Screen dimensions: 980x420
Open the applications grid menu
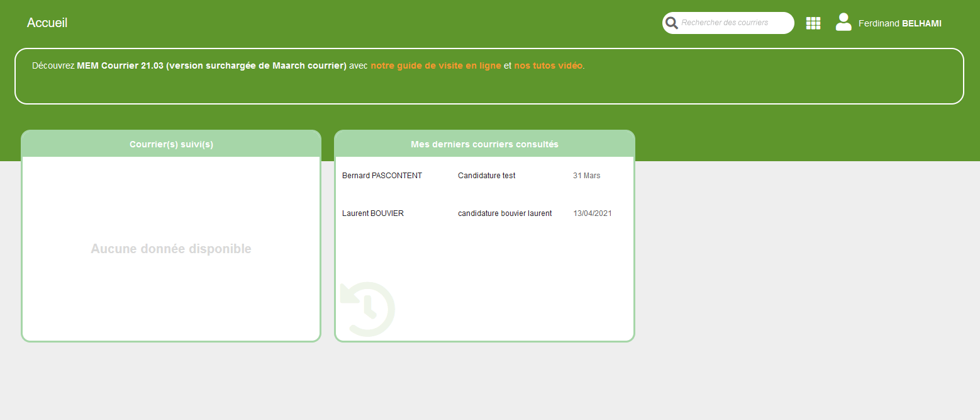tap(813, 23)
